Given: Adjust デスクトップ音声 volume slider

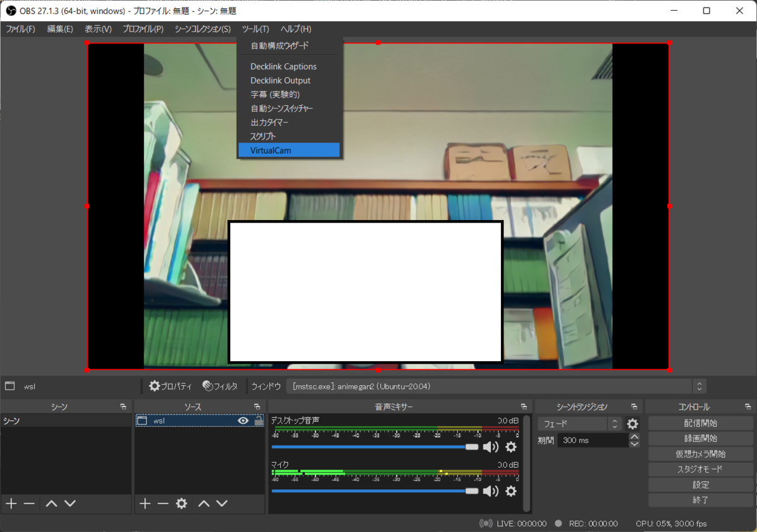Looking at the screenshot, I should click(x=375, y=447).
